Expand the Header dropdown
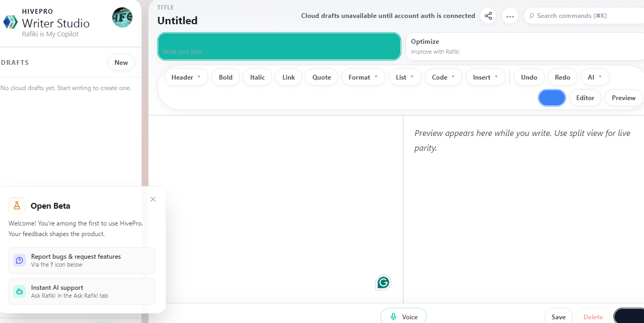This screenshot has height=323, width=644. 186,77
